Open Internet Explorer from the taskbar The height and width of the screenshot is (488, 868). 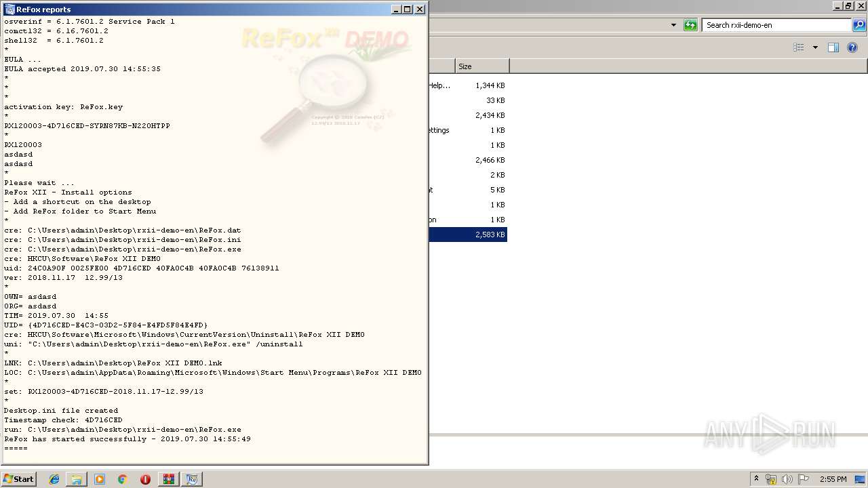[x=54, y=479]
